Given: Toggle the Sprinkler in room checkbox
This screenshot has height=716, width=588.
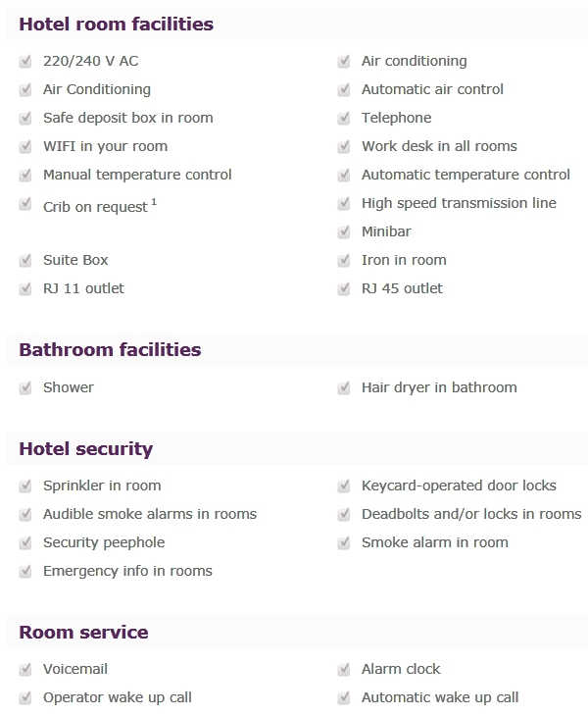Looking at the screenshot, I should (25, 486).
